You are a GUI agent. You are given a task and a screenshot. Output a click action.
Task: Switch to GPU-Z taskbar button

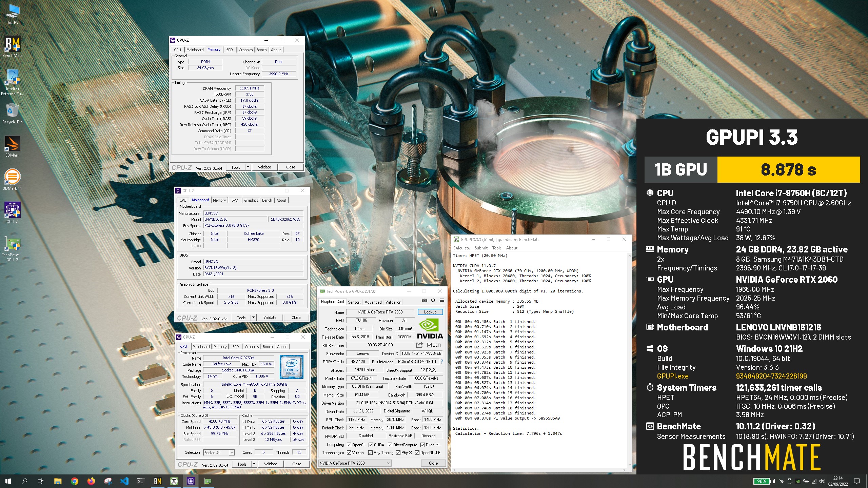tap(207, 481)
